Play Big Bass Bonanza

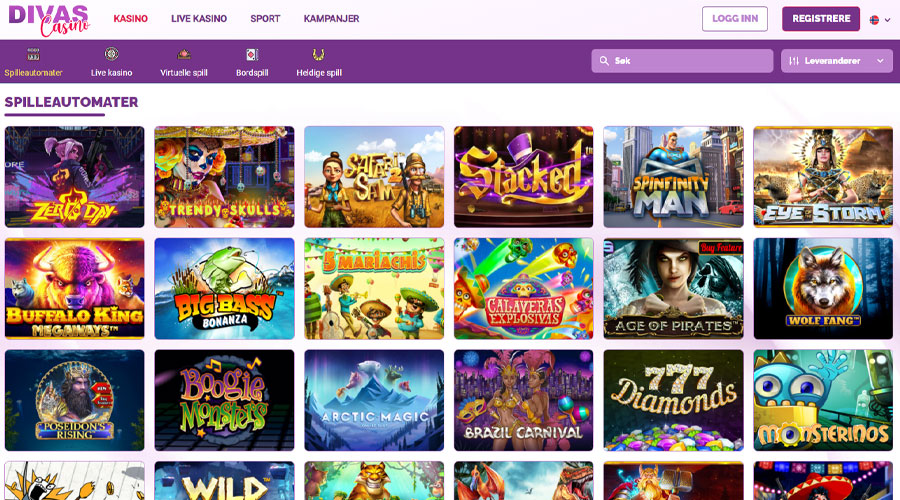tap(224, 289)
